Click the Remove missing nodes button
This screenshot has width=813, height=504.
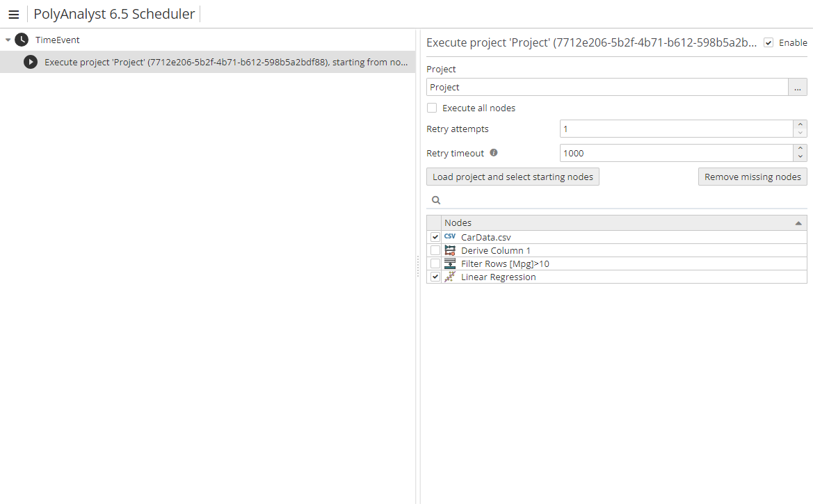click(752, 176)
